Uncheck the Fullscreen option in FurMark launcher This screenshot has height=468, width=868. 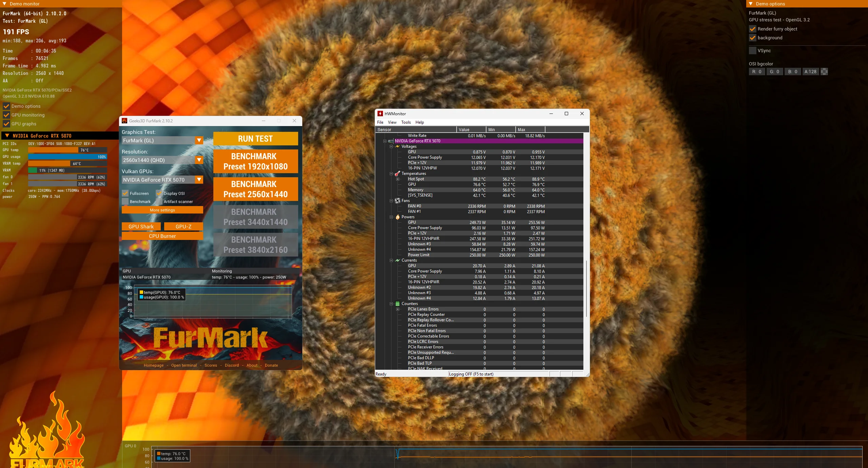click(x=125, y=193)
